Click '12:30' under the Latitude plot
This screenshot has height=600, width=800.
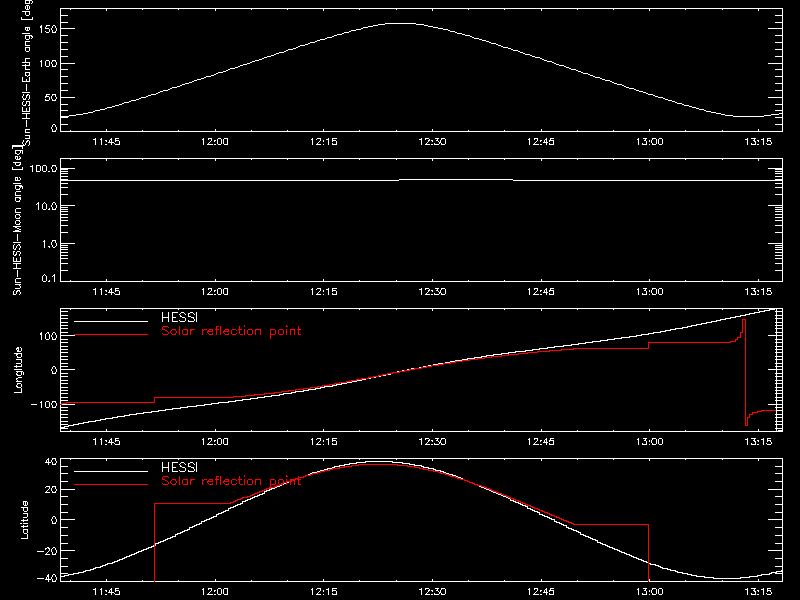coord(432,592)
